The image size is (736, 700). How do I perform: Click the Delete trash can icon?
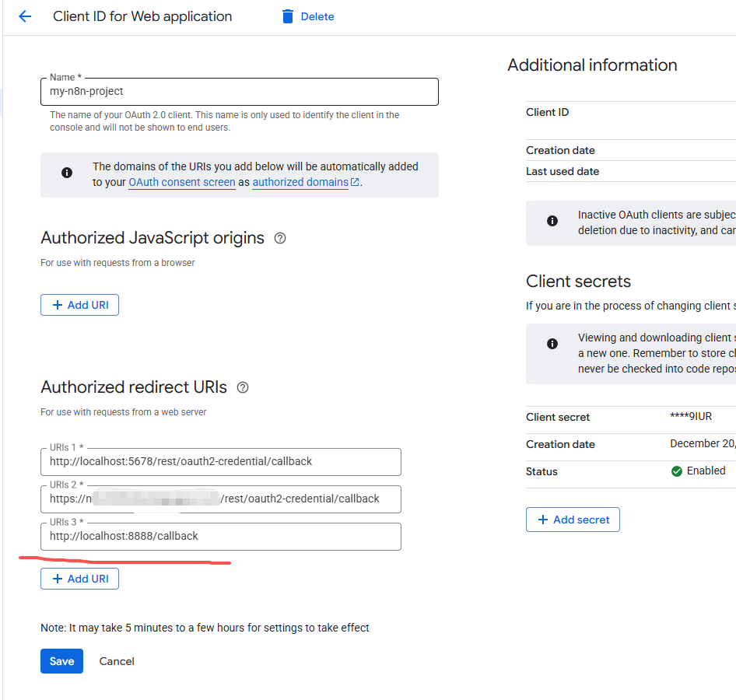pos(289,16)
